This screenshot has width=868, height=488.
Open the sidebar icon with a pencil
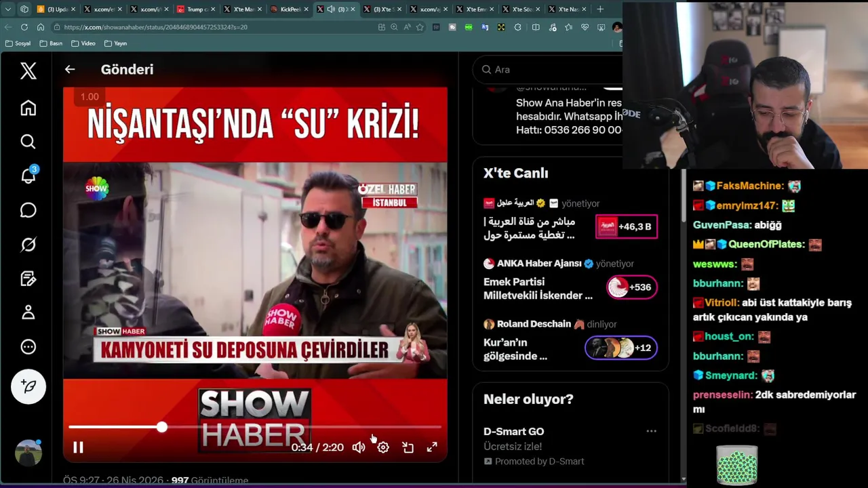click(28, 279)
